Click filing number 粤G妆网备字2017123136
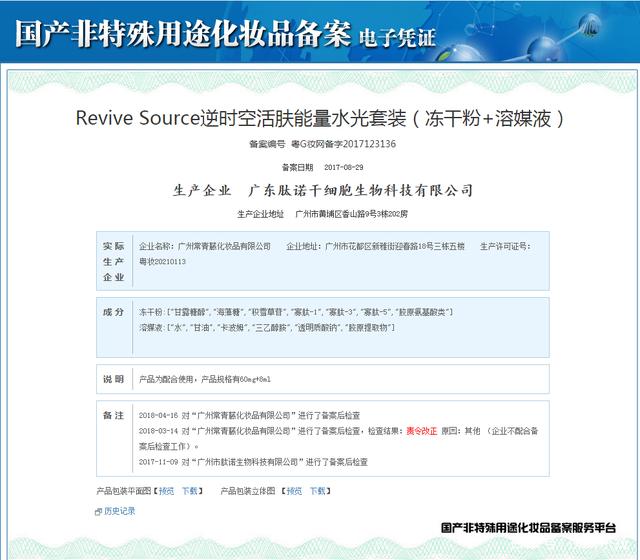The height and width of the screenshot is (560, 640). [x=343, y=144]
